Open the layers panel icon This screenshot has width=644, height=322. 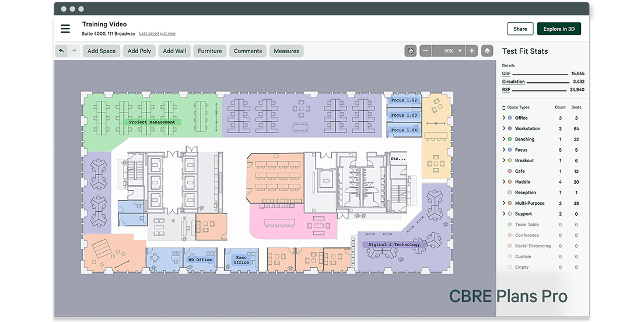tap(487, 51)
